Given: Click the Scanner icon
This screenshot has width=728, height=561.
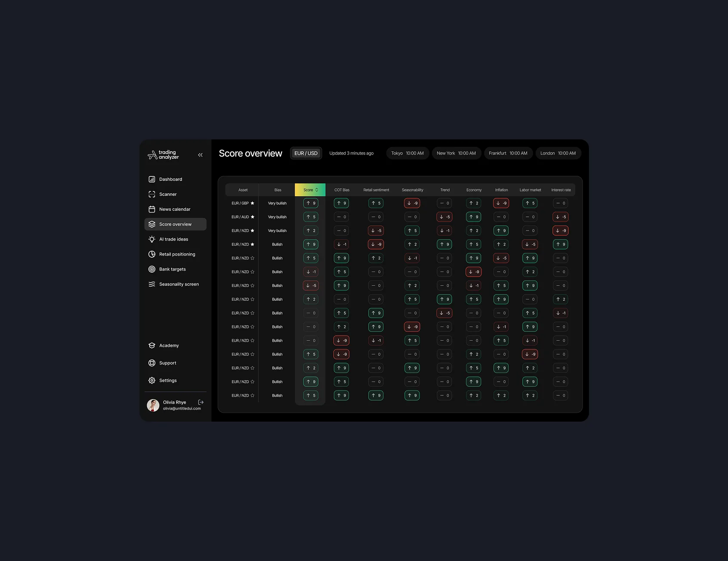Looking at the screenshot, I should point(152,194).
